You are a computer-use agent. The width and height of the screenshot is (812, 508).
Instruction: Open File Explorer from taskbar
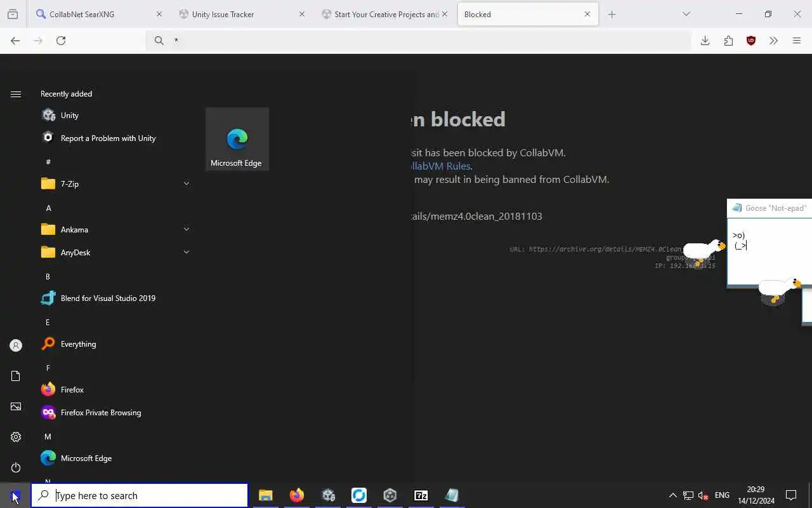click(x=266, y=495)
